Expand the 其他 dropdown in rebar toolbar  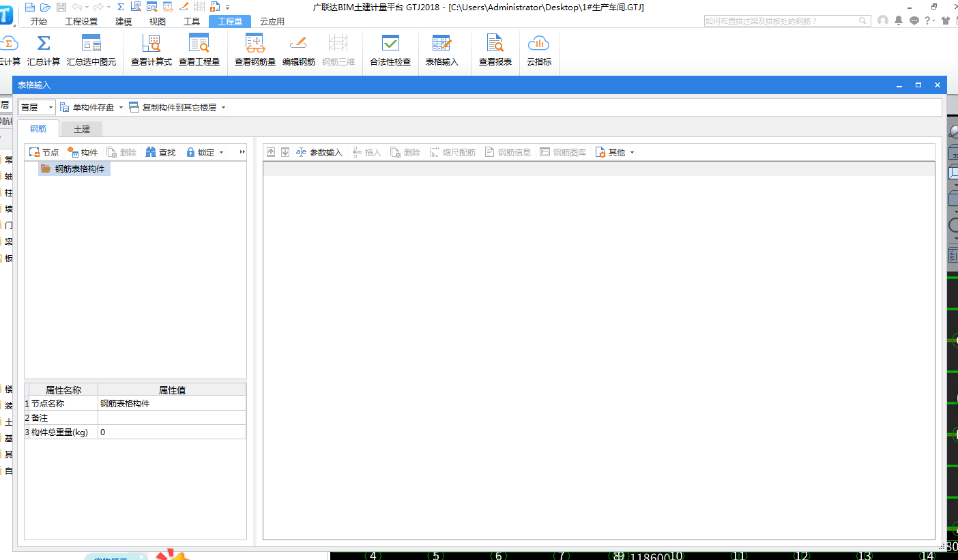632,153
